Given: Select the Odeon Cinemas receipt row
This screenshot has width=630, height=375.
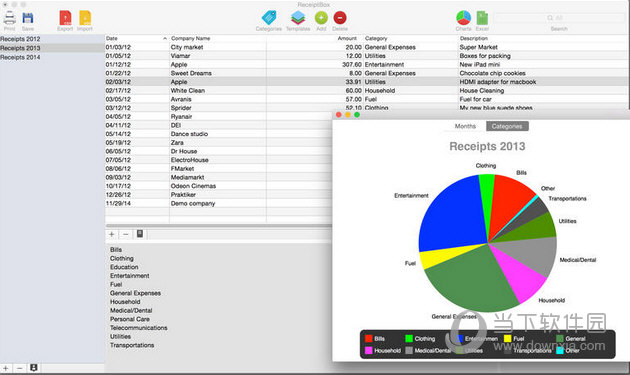Looking at the screenshot, I should click(219, 186).
